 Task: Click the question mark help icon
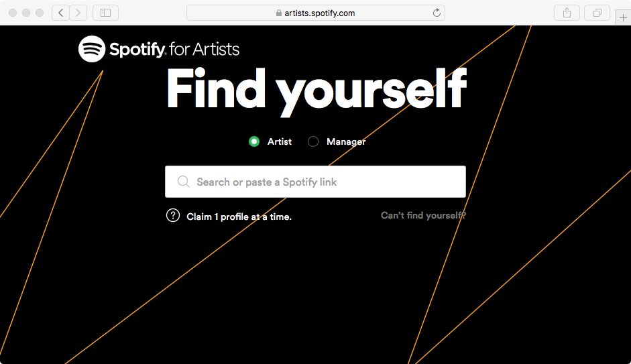click(x=173, y=216)
